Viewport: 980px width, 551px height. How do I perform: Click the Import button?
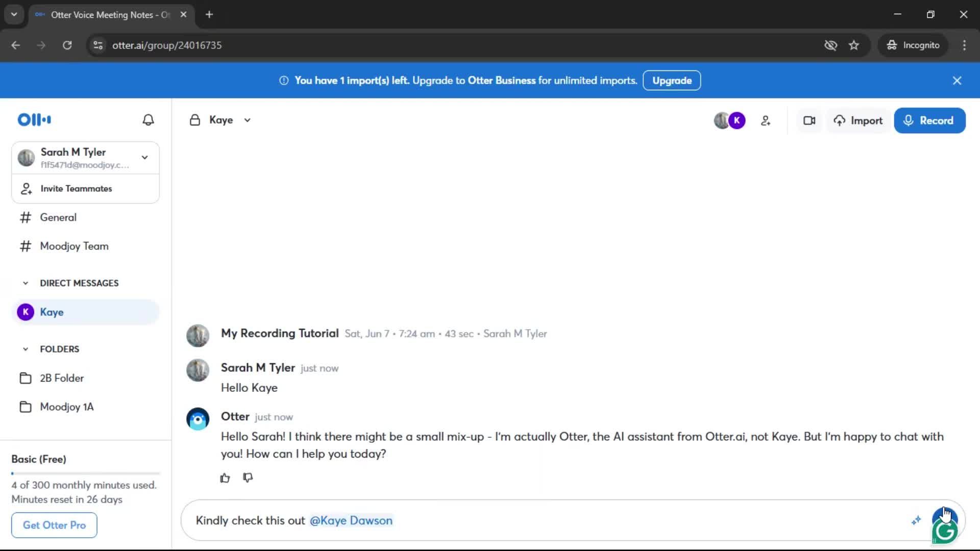click(x=858, y=121)
